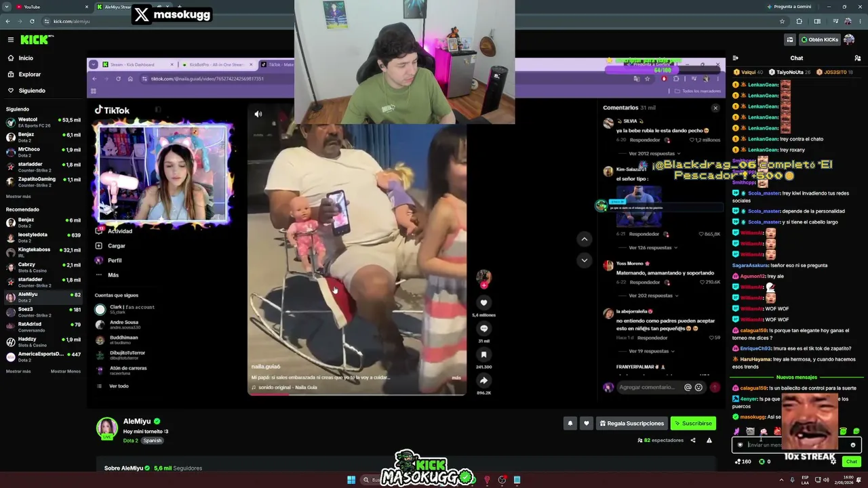This screenshot has width=868, height=488.
Task: Open TikTok video comments bubble icon
Action: (x=484, y=329)
